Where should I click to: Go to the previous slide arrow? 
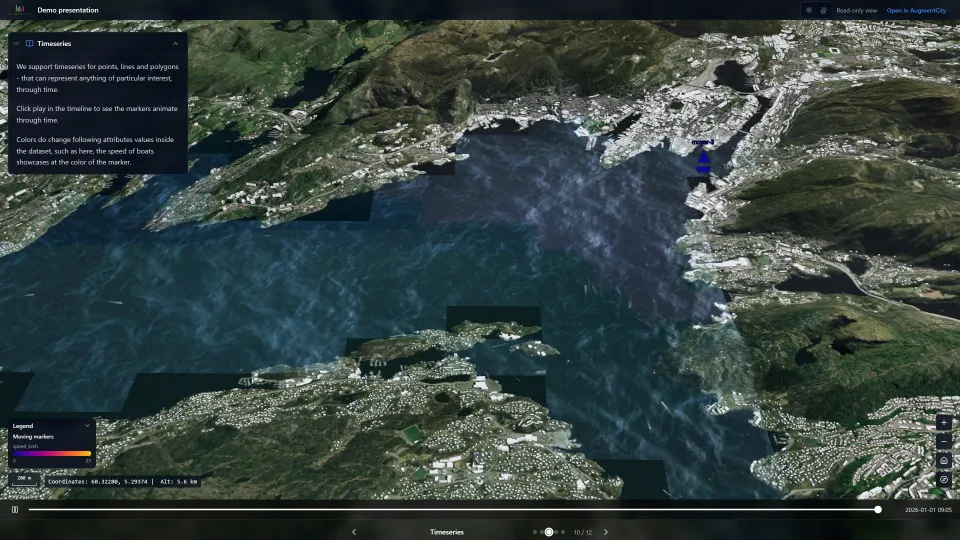354,532
